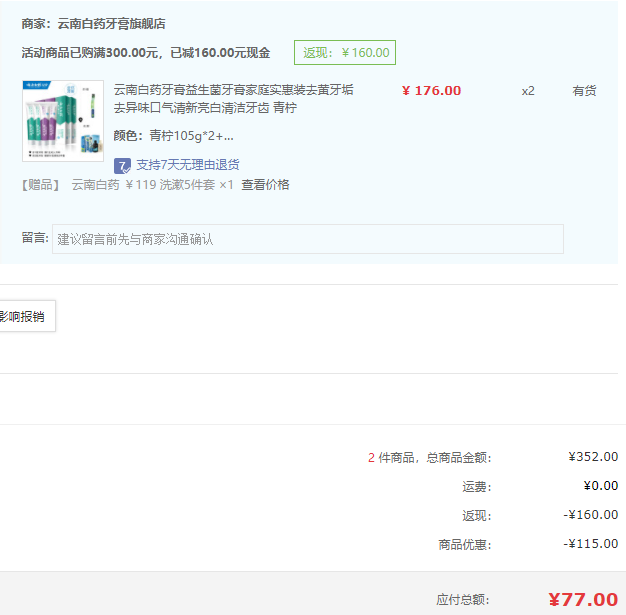Click the partially visible 影响报销 button

coord(26,316)
